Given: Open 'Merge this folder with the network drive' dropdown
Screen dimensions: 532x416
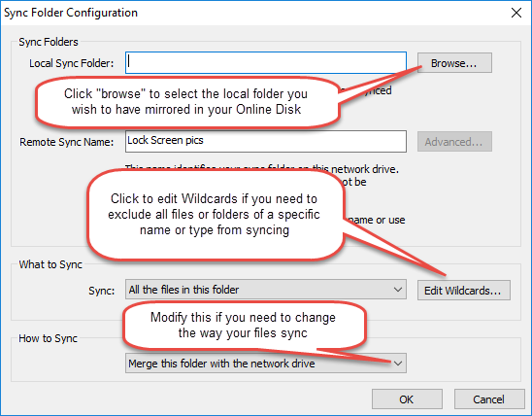Looking at the screenshot, I should click(266, 364).
